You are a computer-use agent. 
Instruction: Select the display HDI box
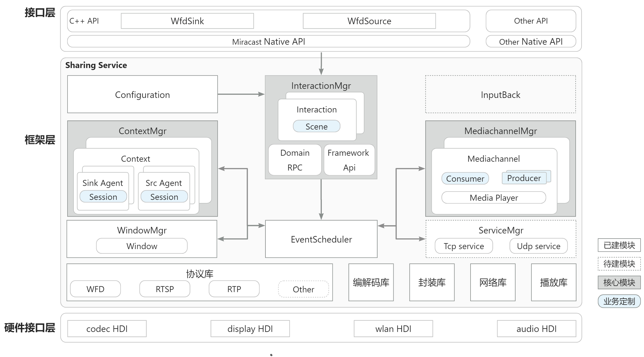(x=250, y=329)
